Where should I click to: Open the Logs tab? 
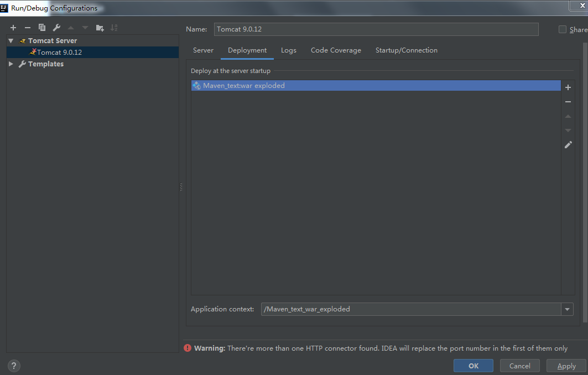coord(288,50)
